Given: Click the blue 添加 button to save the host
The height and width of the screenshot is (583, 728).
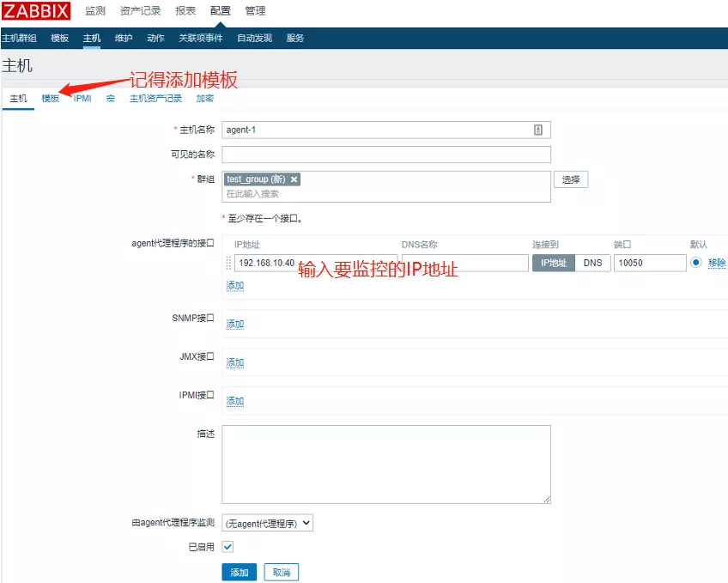Looking at the screenshot, I should (239, 573).
